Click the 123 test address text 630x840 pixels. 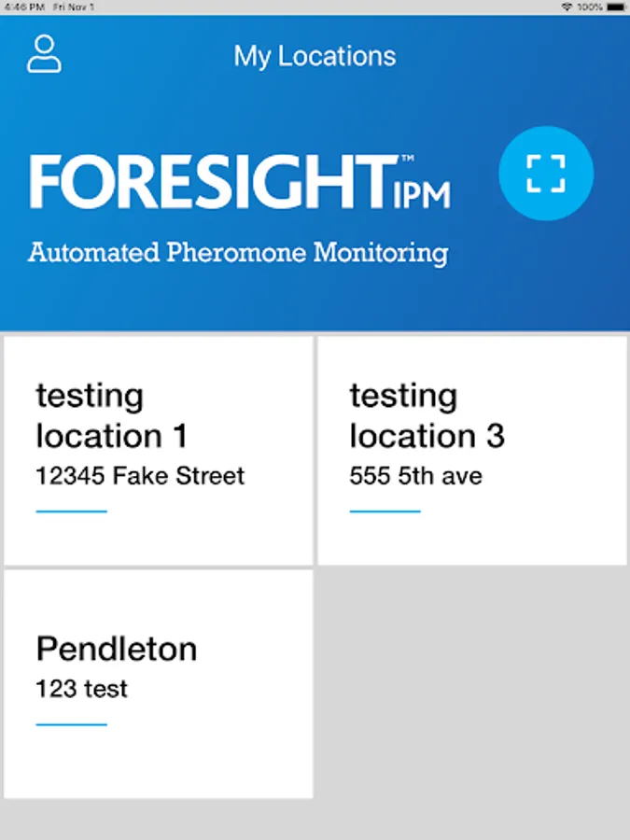[x=82, y=690]
